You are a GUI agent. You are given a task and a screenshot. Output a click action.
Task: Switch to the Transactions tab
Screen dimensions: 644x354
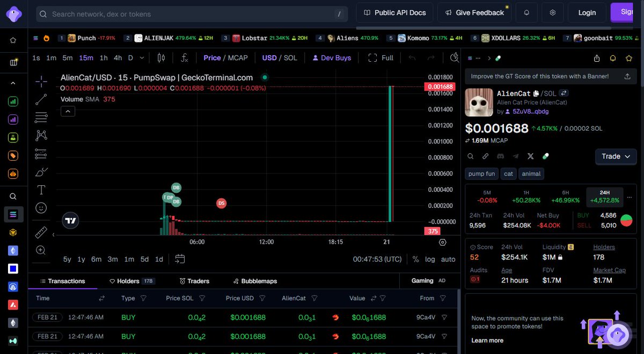(x=62, y=281)
